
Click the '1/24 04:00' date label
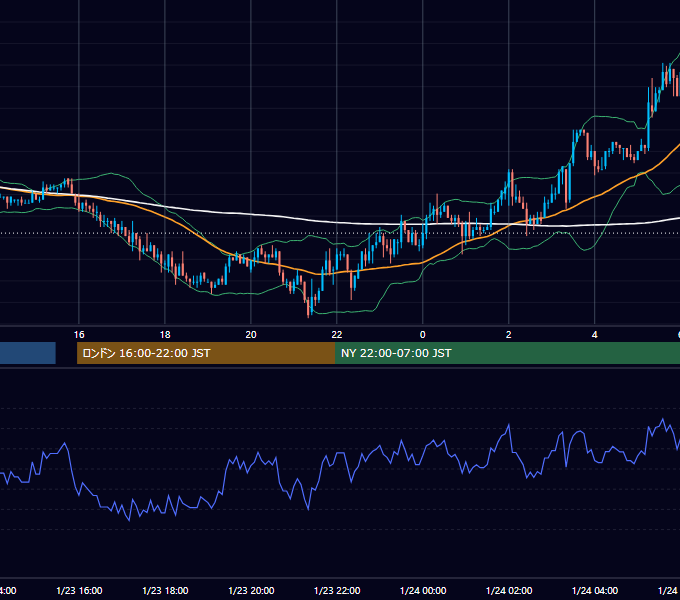[595, 590]
